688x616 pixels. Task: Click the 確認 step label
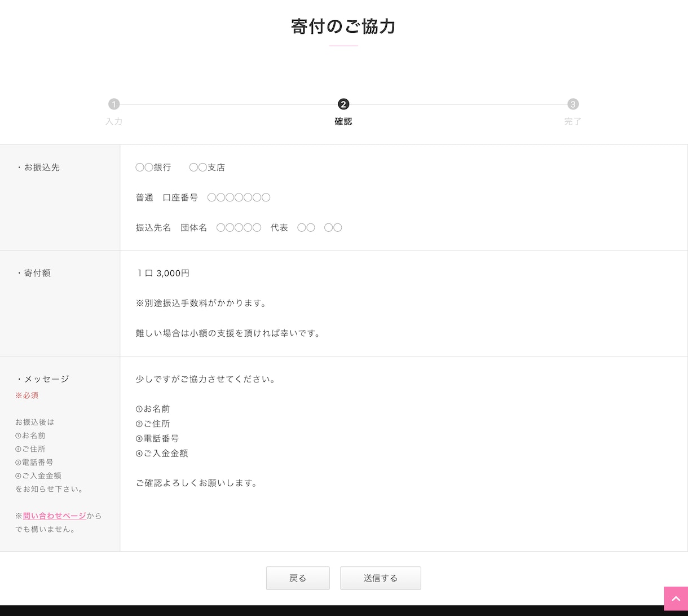343,121
